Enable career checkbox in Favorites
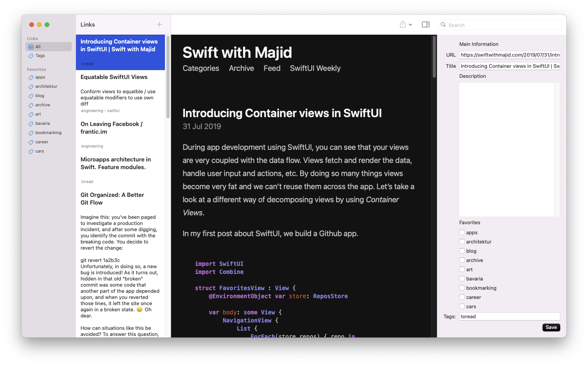Viewport: 588px width, 366px height. [x=462, y=297]
